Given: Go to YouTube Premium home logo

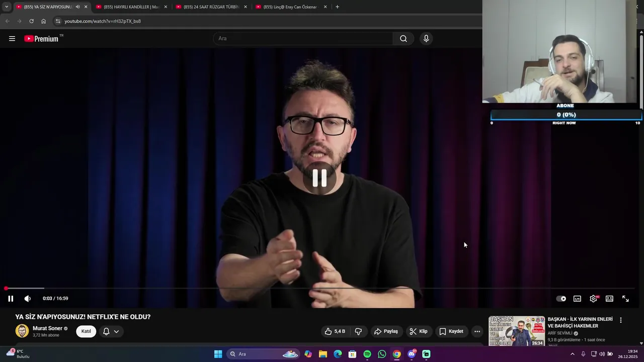Looking at the screenshot, I should (x=41, y=39).
